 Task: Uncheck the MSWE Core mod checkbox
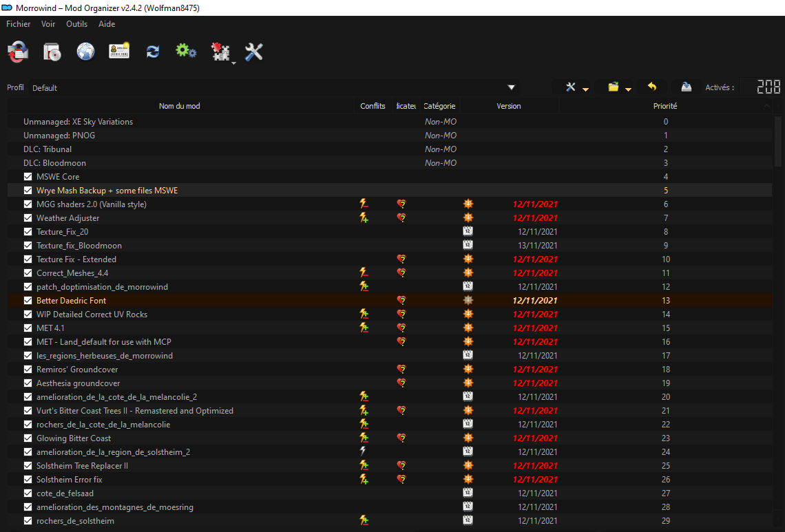[28, 177]
